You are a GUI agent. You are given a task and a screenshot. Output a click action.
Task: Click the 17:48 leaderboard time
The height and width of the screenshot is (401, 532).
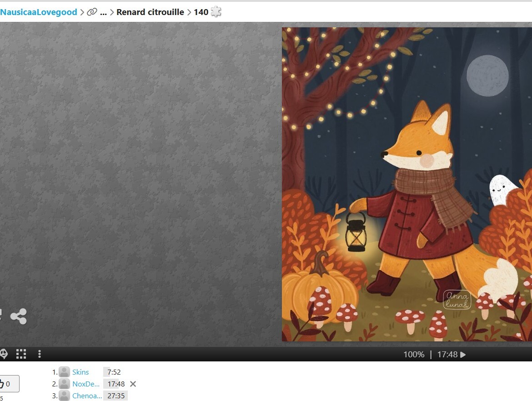coord(116,384)
